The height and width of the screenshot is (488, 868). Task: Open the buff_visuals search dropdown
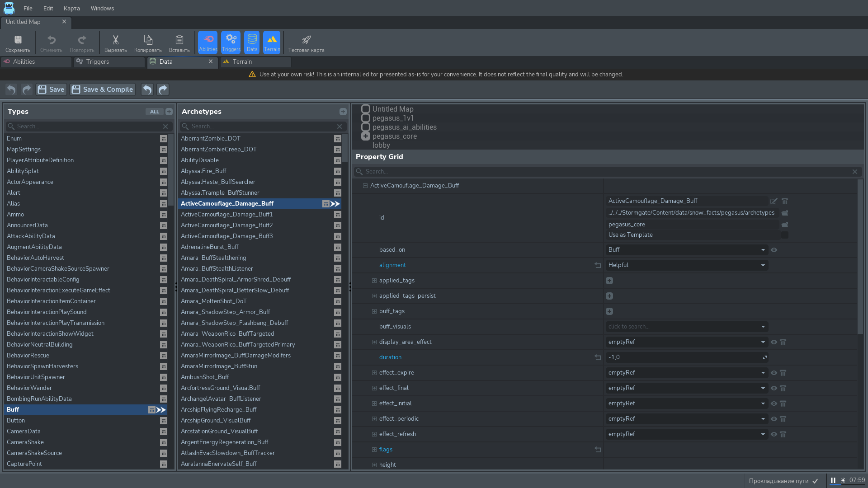coord(687,327)
